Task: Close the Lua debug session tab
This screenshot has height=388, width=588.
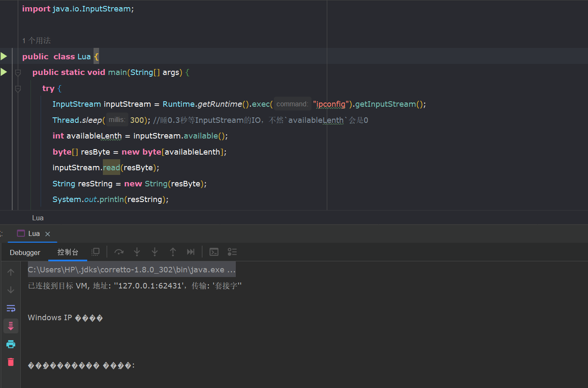Action: point(47,234)
